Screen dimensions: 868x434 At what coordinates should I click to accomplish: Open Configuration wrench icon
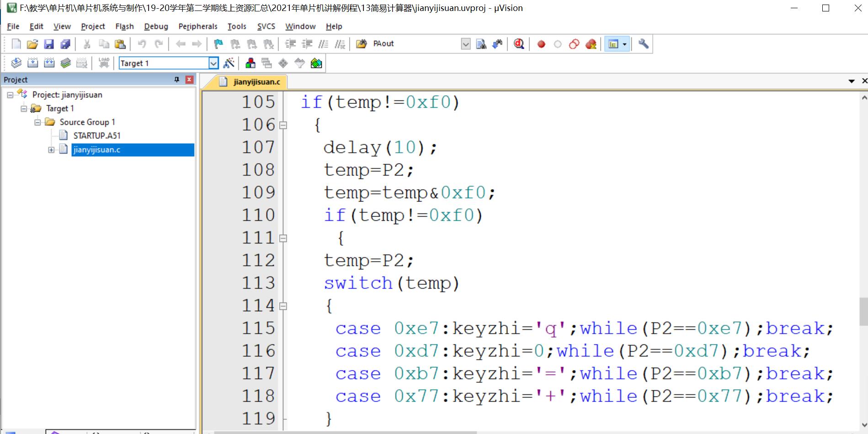(643, 44)
